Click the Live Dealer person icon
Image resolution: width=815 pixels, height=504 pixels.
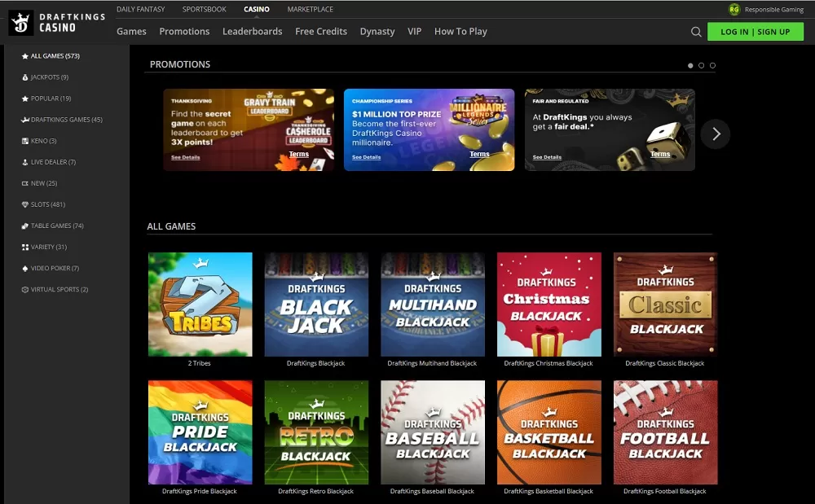25,163
